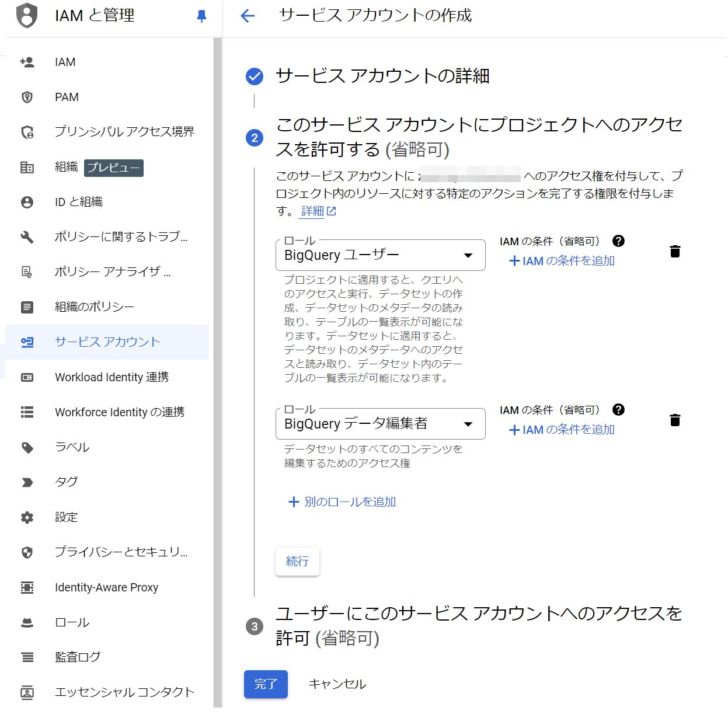Click the 組織 building icon
The width and height of the screenshot is (728, 714).
tap(27, 167)
